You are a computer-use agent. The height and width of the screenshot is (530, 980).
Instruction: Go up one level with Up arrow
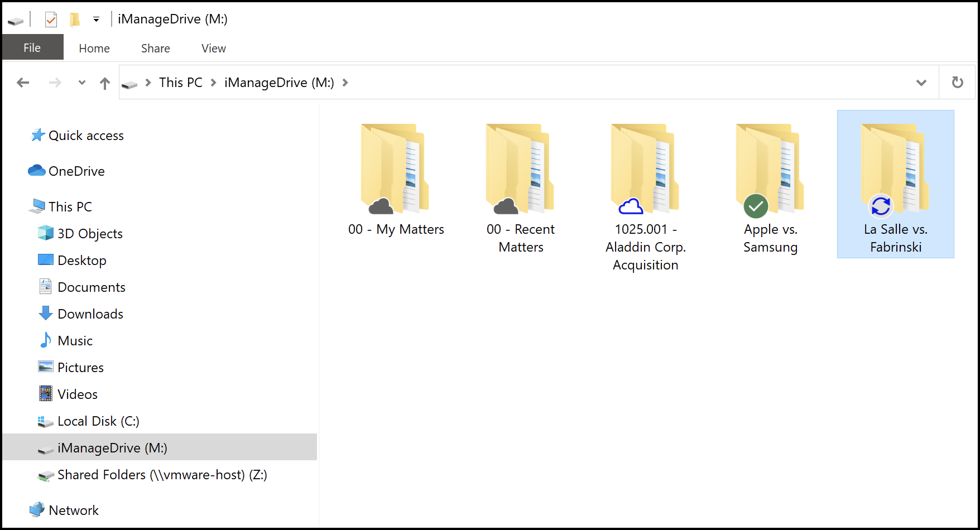point(105,83)
